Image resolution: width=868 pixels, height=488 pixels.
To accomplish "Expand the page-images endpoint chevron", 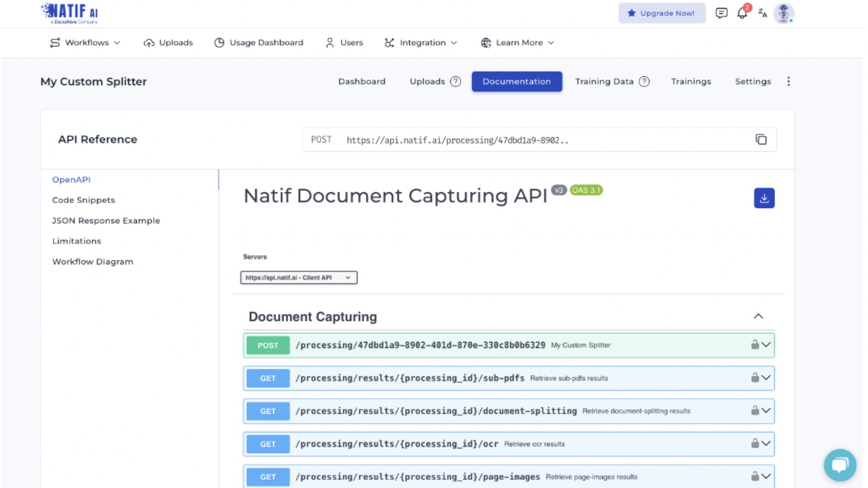I will [766, 477].
